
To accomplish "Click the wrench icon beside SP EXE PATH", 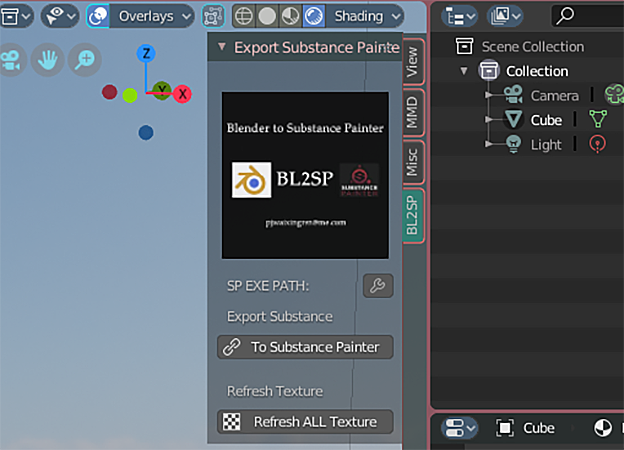I will (x=377, y=286).
